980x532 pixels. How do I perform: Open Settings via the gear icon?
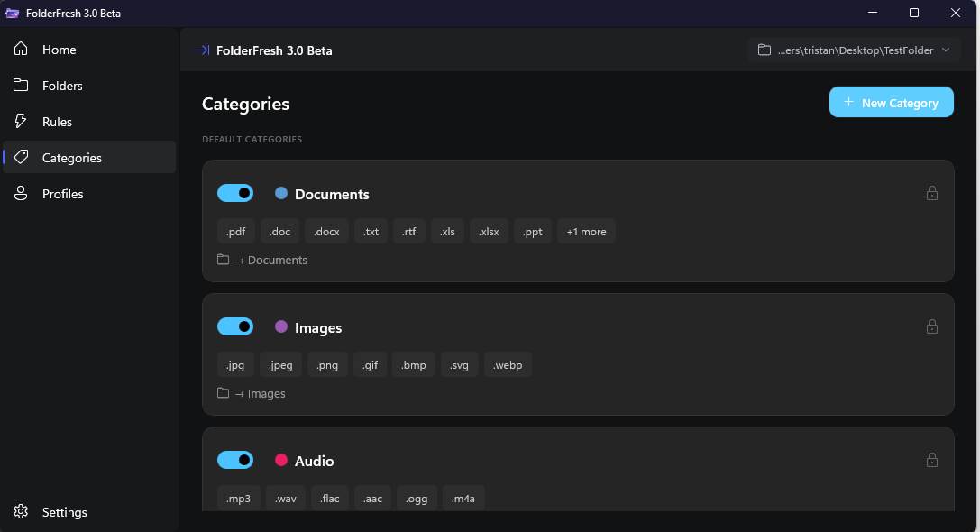click(x=21, y=511)
